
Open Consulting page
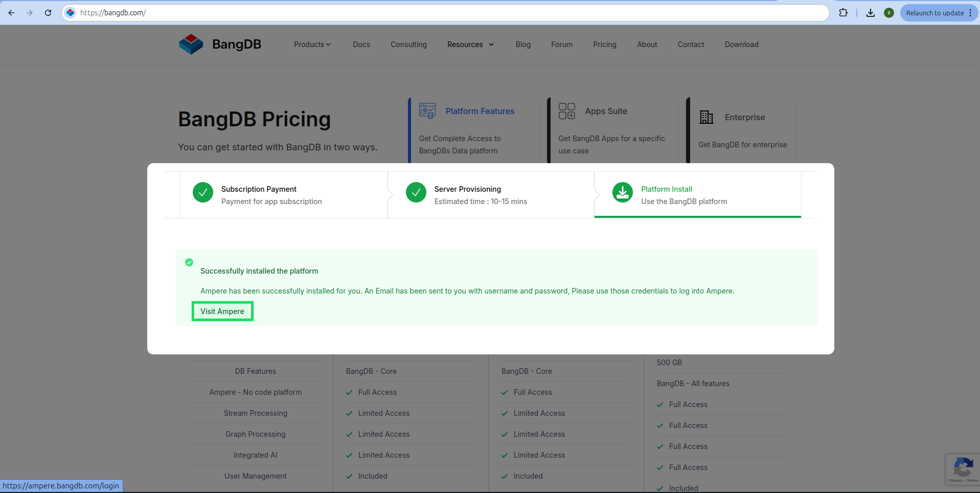click(x=408, y=44)
